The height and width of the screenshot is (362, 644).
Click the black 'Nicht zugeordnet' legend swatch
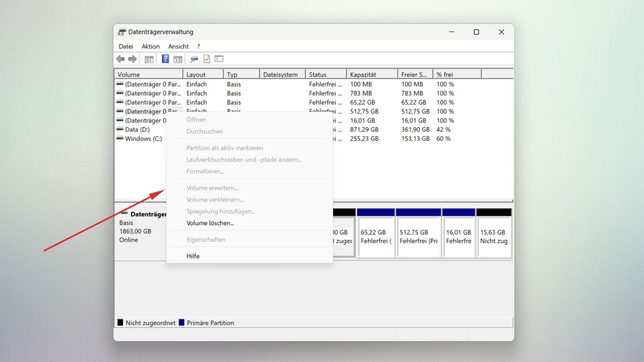pos(120,323)
